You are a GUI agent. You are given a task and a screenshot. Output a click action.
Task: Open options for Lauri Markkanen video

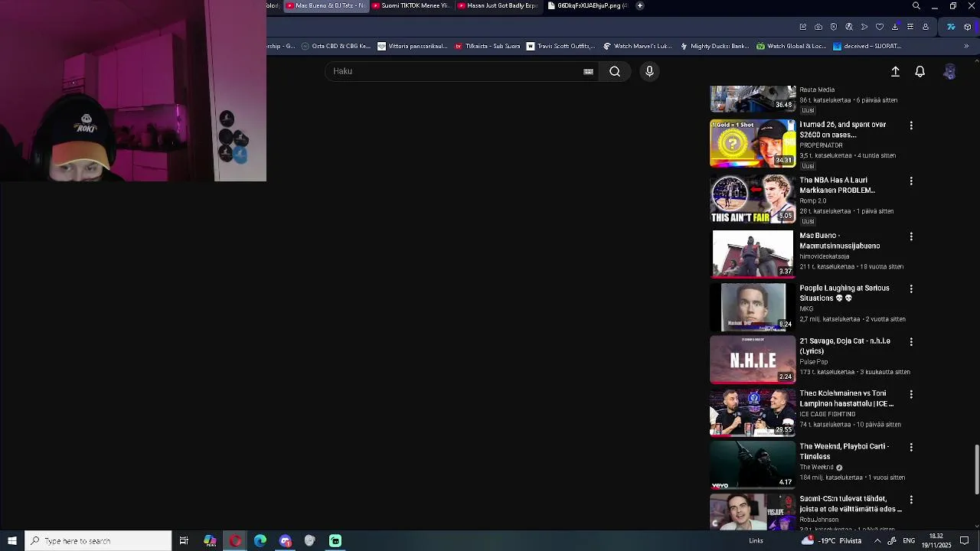[x=911, y=181]
